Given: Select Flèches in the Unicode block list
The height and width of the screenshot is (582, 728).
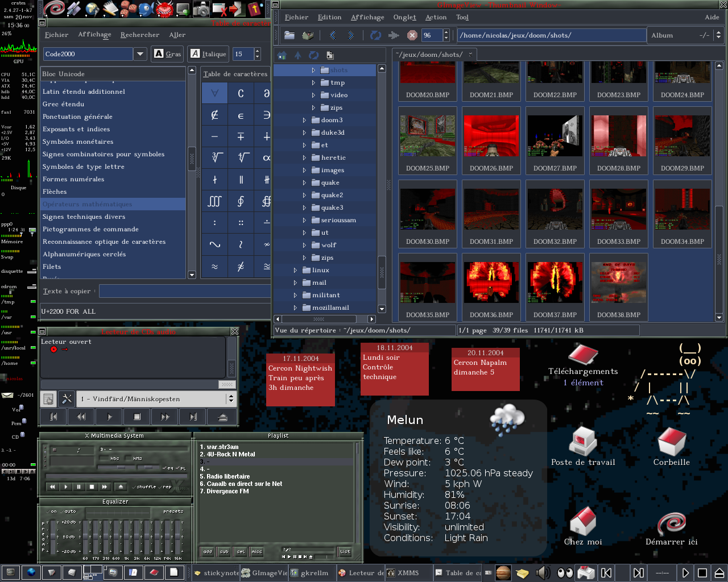Looking at the screenshot, I should (x=55, y=192).
